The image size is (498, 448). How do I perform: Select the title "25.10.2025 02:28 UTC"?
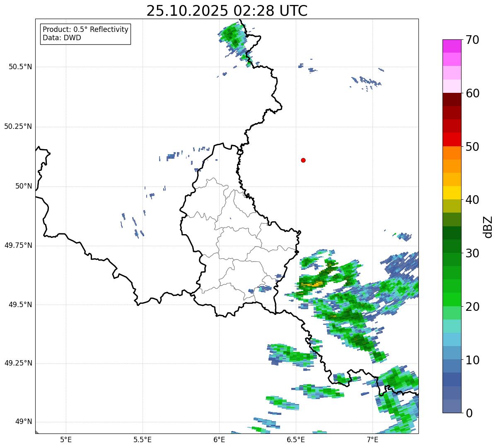[x=227, y=11]
